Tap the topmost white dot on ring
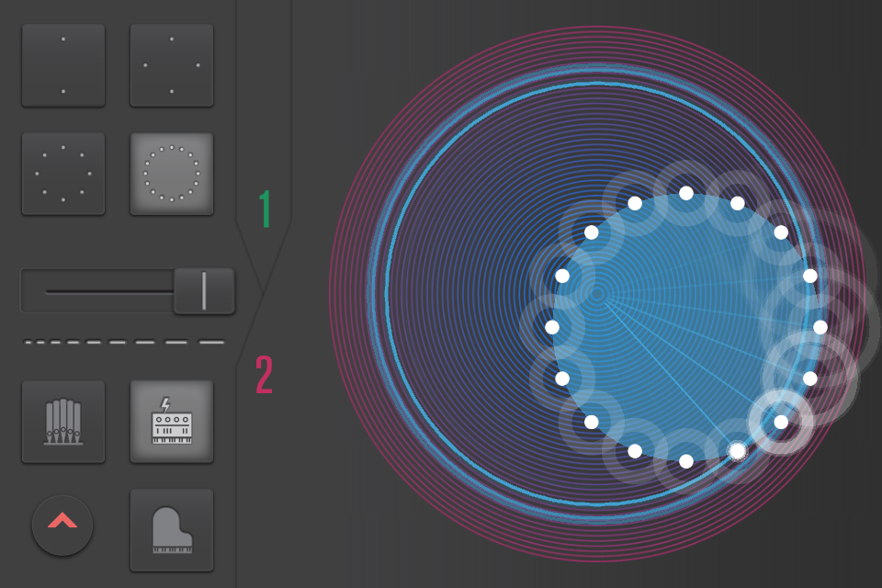Screen dimensions: 882x588 [x=686, y=194]
